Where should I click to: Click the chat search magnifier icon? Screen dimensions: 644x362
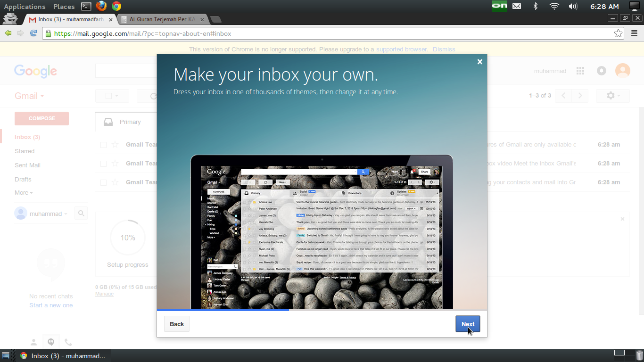coord(81,214)
